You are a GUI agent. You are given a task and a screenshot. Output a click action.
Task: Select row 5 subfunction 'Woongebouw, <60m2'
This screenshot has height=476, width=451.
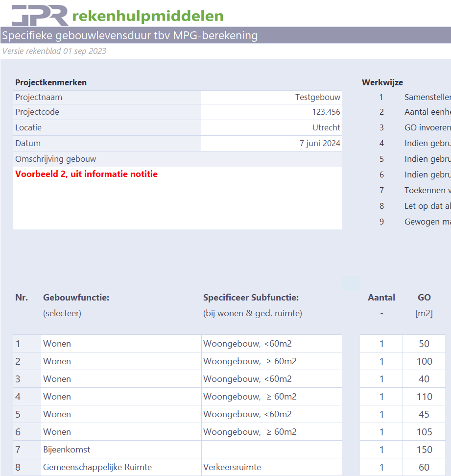[272, 414]
